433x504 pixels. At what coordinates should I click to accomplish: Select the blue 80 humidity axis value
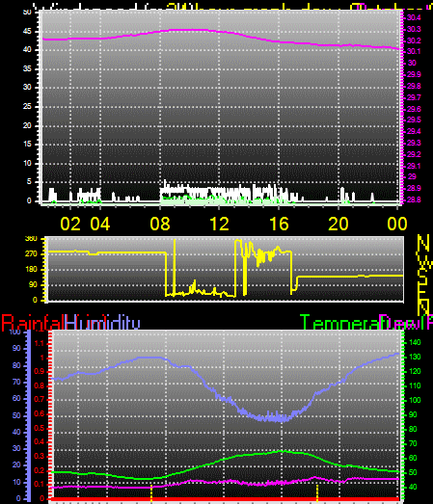16,365
